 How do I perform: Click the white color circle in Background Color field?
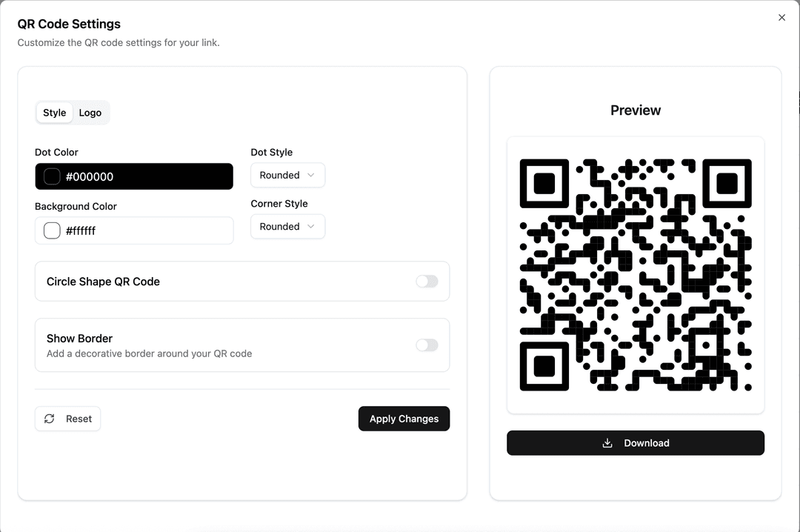pos(50,230)
